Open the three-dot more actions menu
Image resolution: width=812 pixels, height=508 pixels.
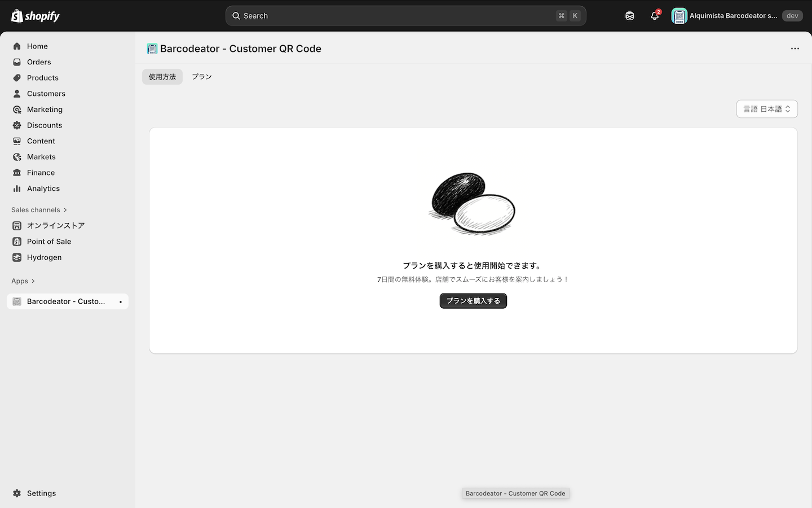pos(795,49)
